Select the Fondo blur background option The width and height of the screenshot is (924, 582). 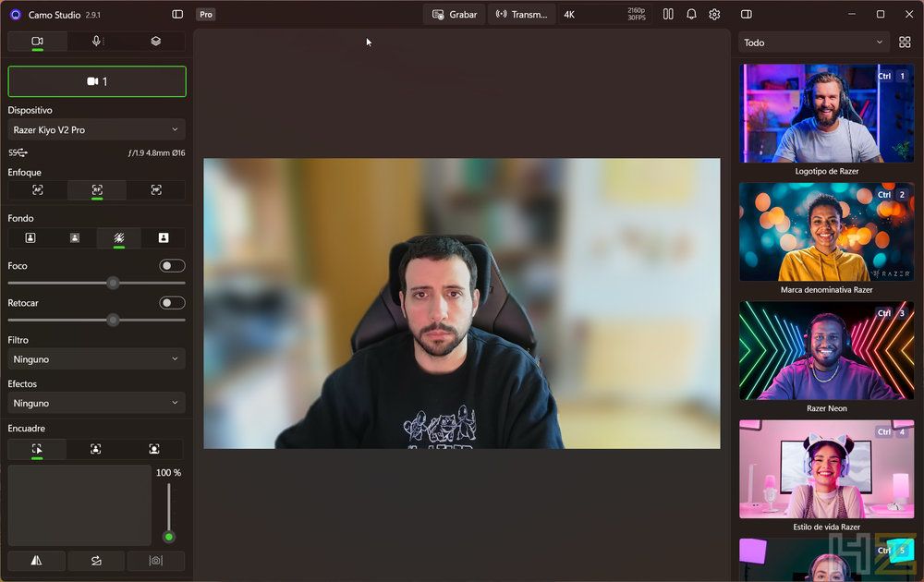pyautogui.click(x=118, y=237)
